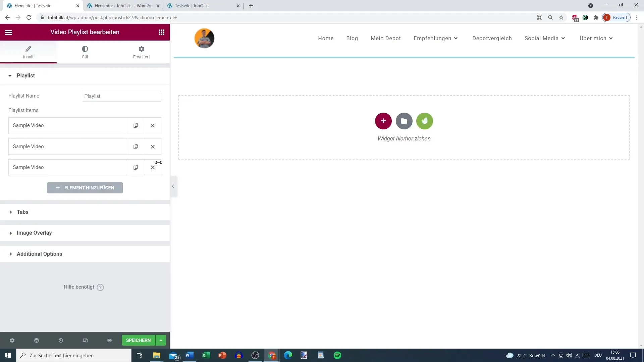The width and height of the screenshot is (644, 362).
Task: Select the Stil tab
Action: tap(85, 52)
